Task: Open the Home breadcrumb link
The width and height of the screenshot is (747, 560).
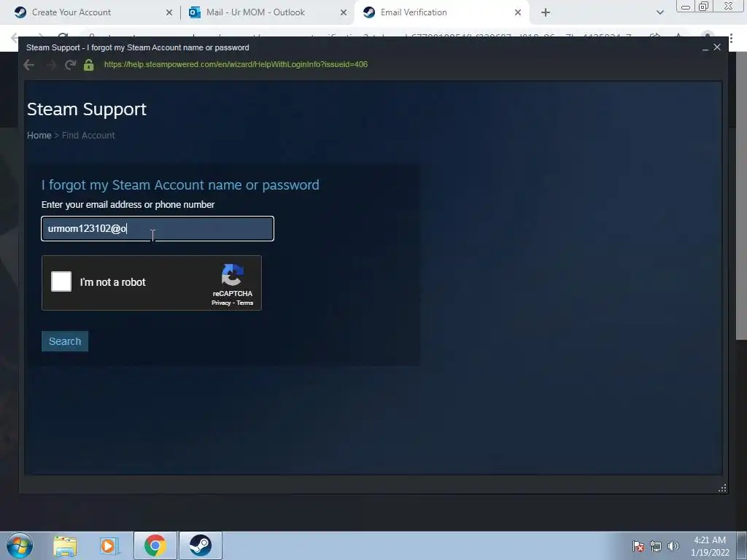Action: coord(39,135)
